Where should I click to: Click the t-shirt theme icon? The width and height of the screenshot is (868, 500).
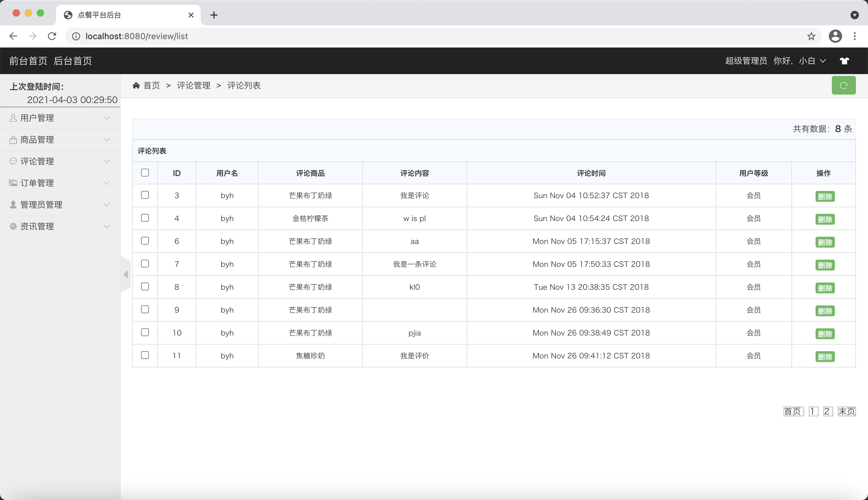(x=844, y=61)
